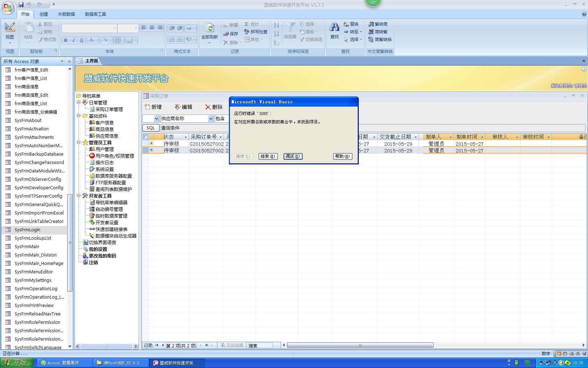Toggle Bold formatting button
The width and height of the screenshot is (588, 368).
pos(65,40)
